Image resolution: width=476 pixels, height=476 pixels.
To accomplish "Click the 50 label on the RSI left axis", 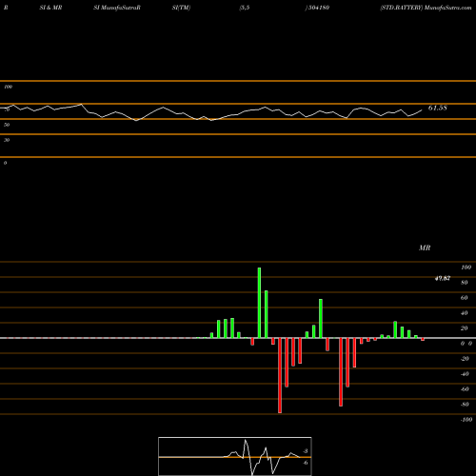I will pyautogui.click(x=7, y=125).
